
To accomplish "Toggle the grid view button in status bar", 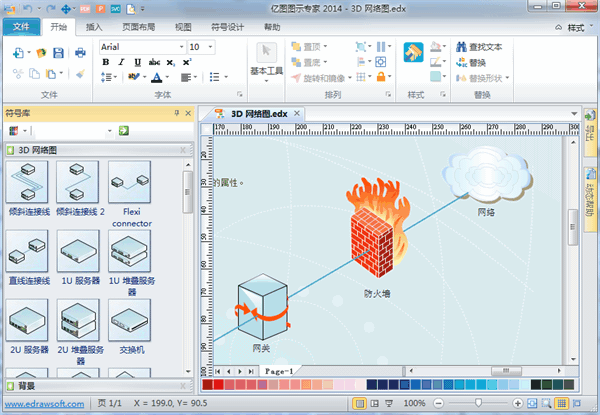I will (562, 402).
